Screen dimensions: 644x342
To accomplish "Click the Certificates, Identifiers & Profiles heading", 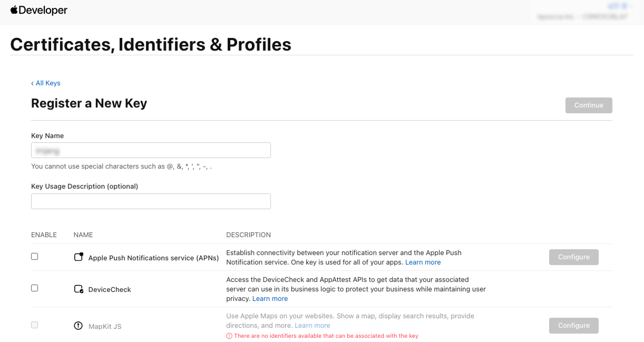I will pos(151,45).
